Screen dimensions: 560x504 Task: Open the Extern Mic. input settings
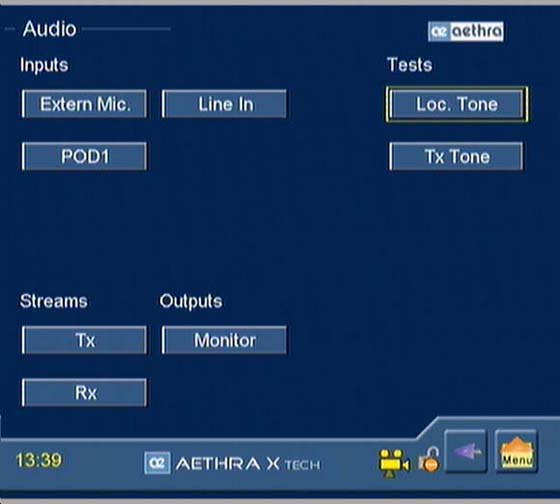click(x=84, y=104)
